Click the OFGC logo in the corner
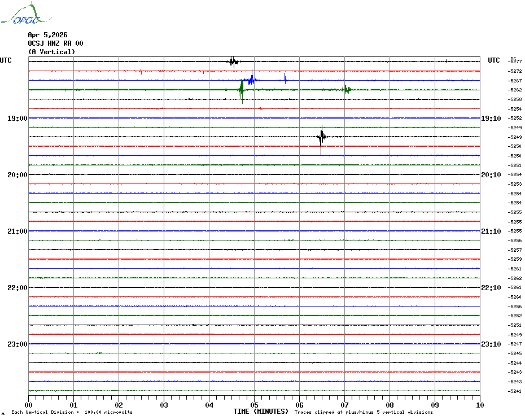Viewport: 525px width, 420px height. click(x=20, y=15)
